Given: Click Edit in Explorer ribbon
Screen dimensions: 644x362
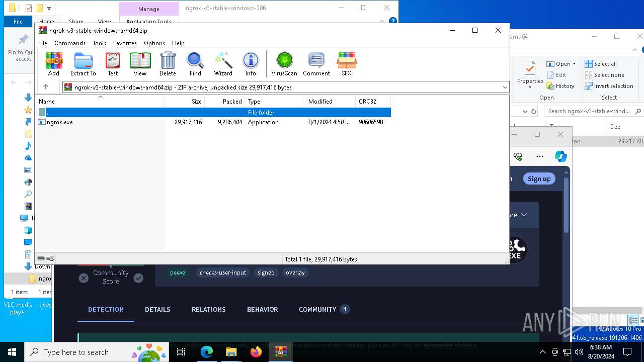Looking at the screenshot, I should click(x=556, y=75).
